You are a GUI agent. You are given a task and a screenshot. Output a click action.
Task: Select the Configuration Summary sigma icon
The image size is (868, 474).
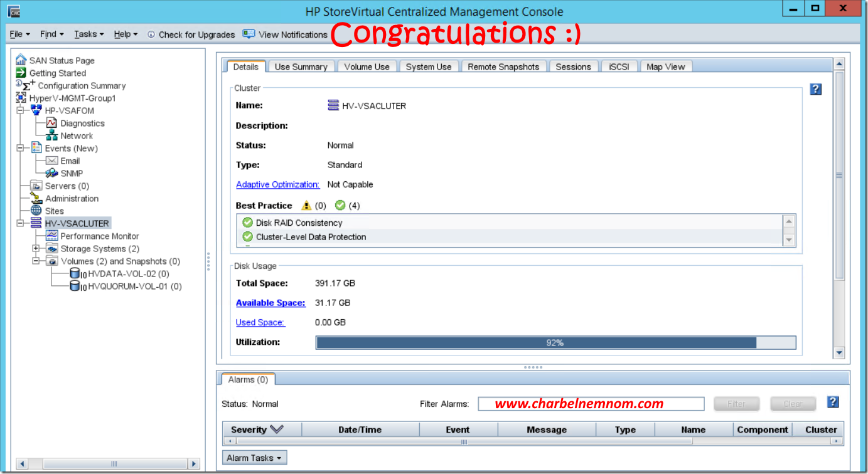[25, 85]
